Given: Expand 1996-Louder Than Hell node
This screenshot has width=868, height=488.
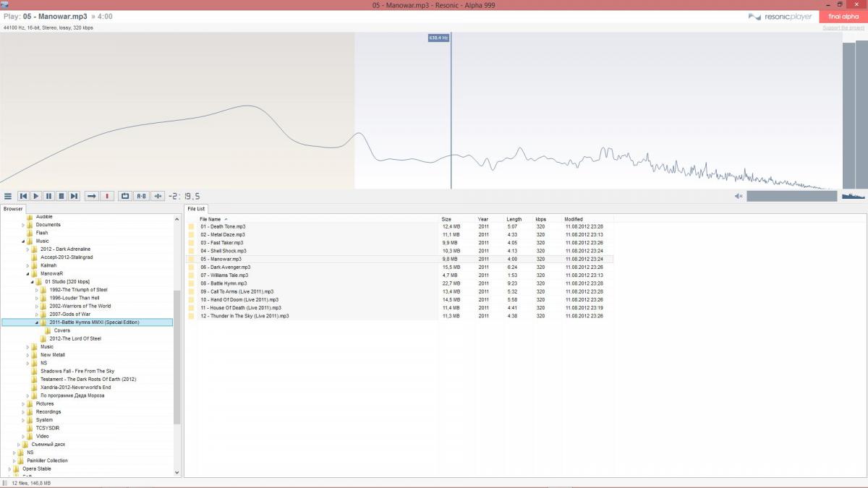Looking at the screenshot, I should pyautogui.click(x=37, y=298).
